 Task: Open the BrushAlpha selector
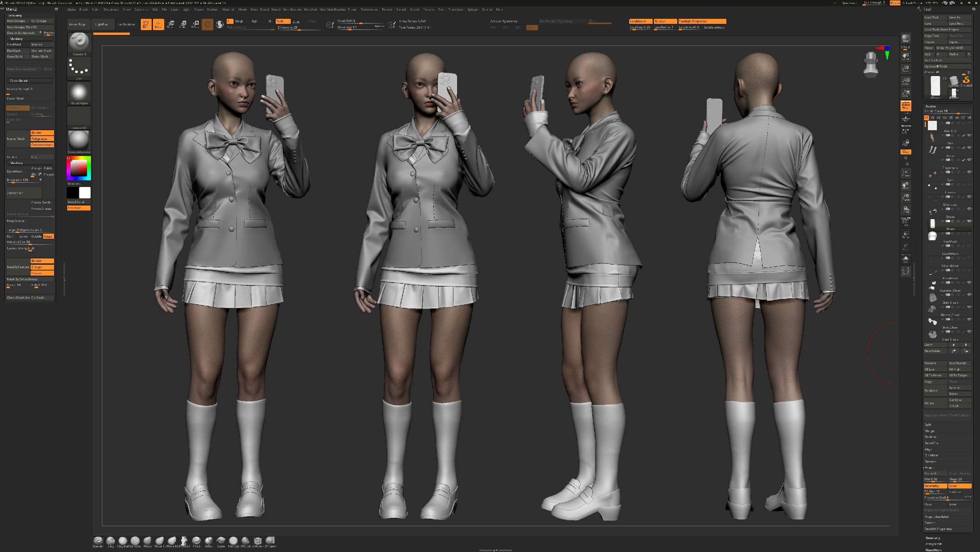coord(79,93)
